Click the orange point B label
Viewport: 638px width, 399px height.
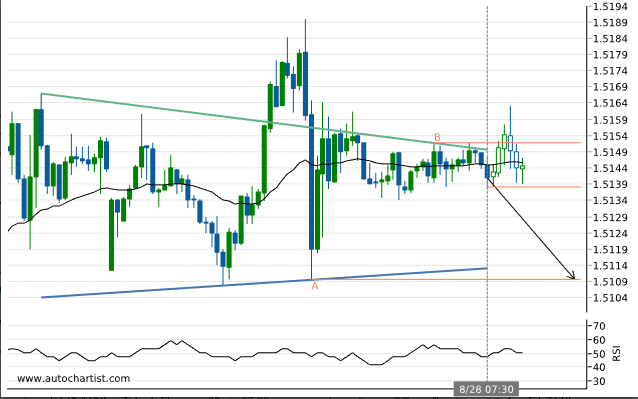[x=437, y=137]
